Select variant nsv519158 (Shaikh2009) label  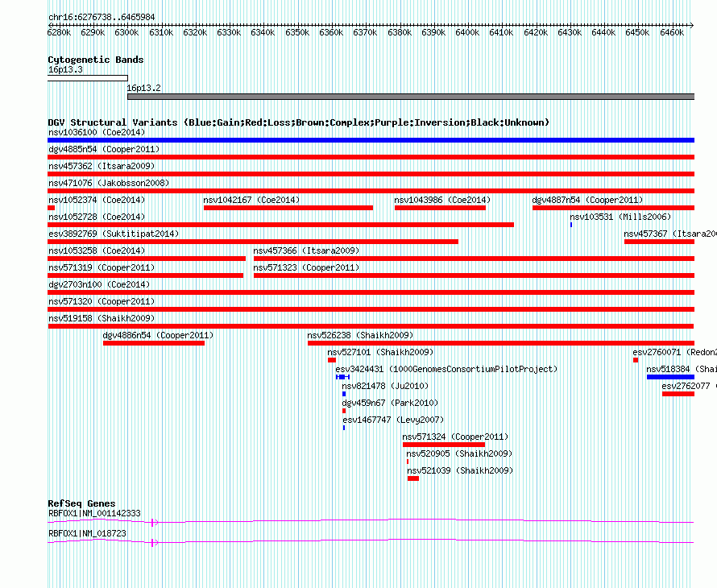coord(102,318)
